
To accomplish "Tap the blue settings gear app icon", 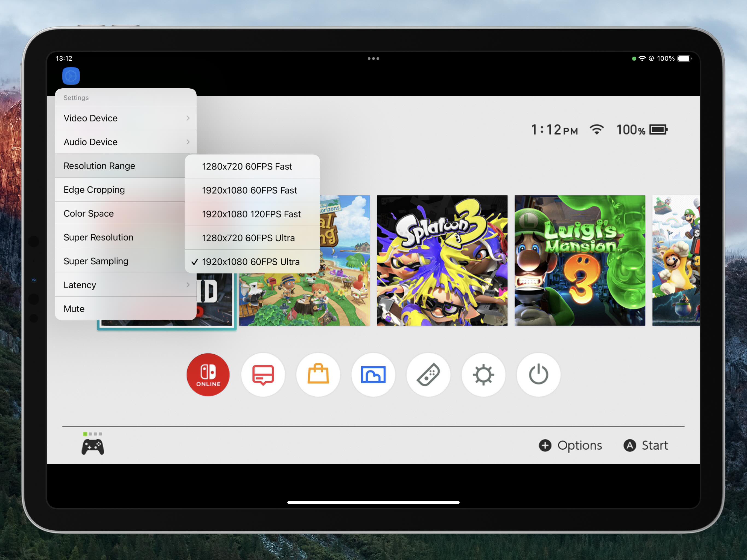I will click(71, 76).
